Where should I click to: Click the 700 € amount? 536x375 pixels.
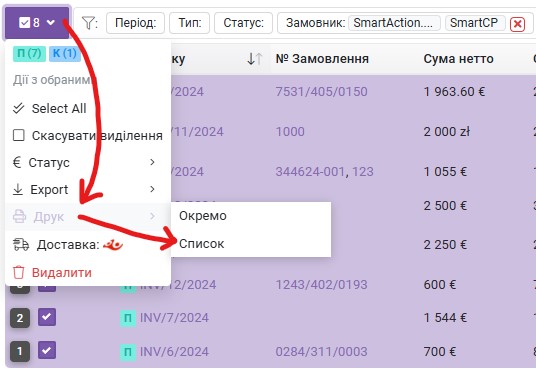coord(440,352)
